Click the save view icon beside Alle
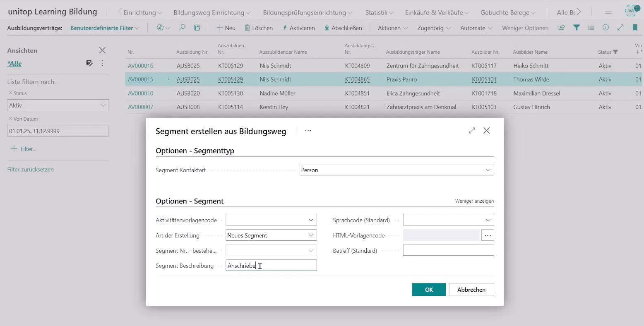 pos(89,63)
